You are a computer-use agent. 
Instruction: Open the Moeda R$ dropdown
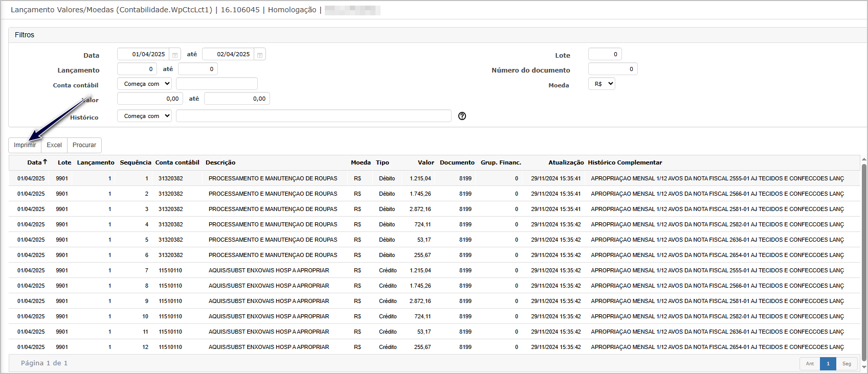[x=602, y=84]
